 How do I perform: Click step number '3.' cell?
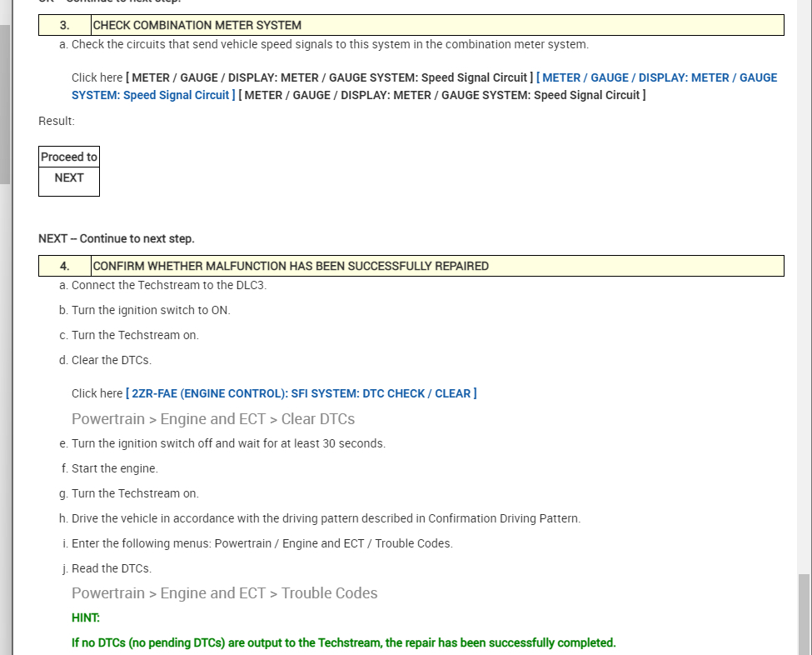tap(65, 25)
